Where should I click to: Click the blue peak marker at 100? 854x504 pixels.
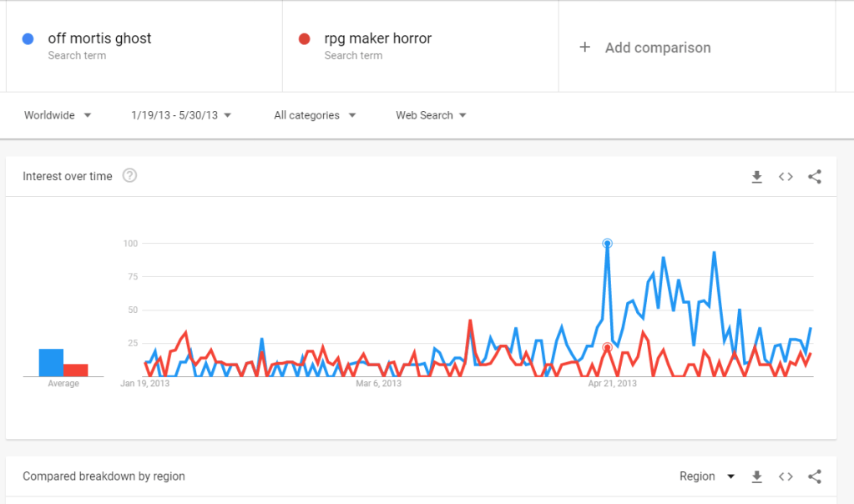(607, 244)
